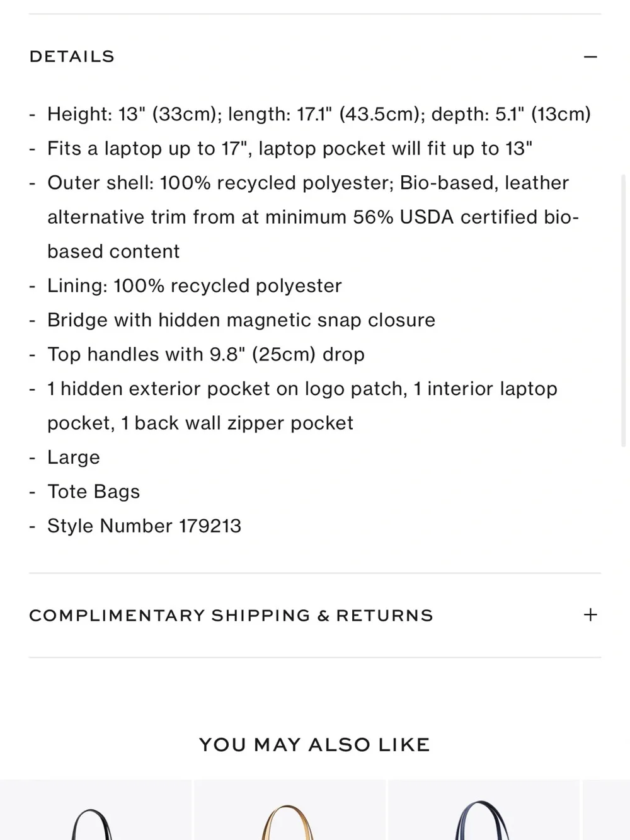
Task: Click the DETAILS section header
Action: point(72,57)
